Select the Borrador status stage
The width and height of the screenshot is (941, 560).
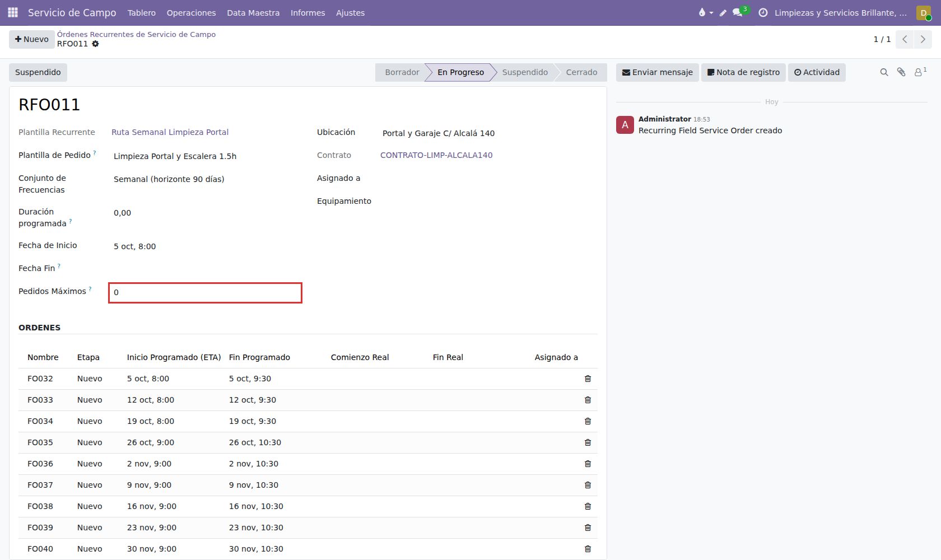click(x=402, y=72)
